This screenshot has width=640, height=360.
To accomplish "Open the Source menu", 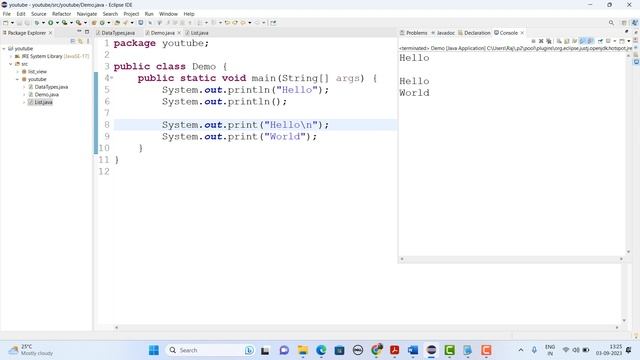I will [x=39, y=14].
